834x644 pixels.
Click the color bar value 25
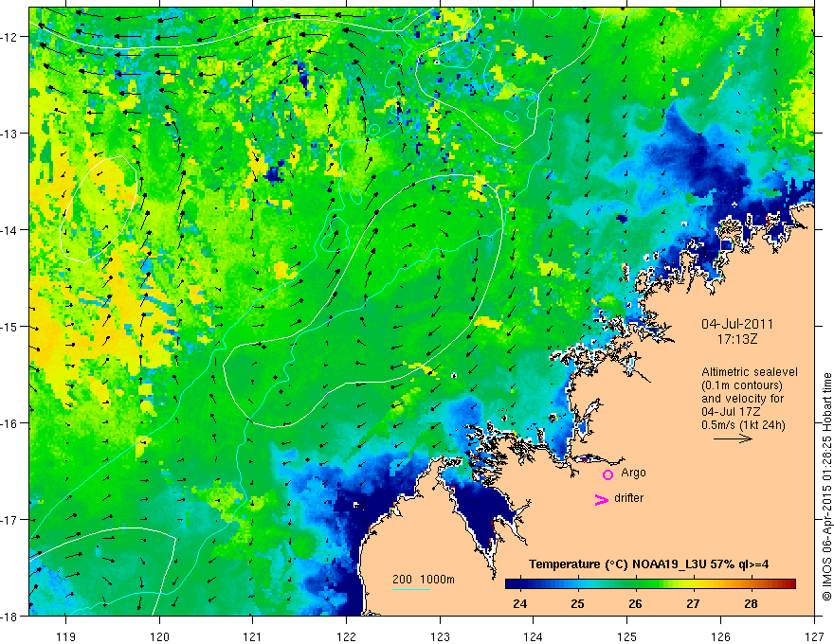pyautogui.click(x=577, y=604)
